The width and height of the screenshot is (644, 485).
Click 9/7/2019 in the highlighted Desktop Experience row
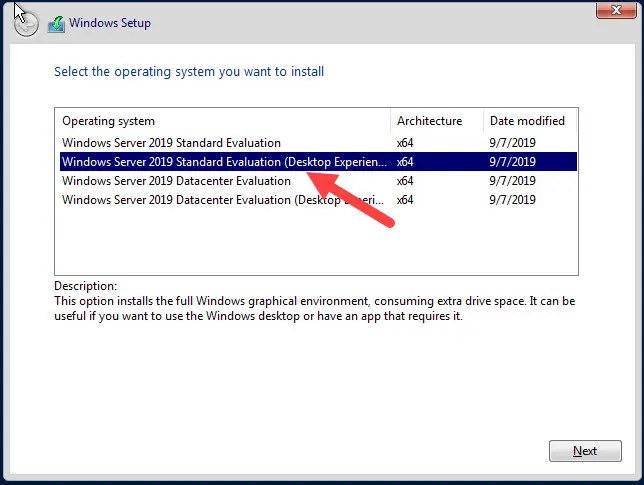512,161
